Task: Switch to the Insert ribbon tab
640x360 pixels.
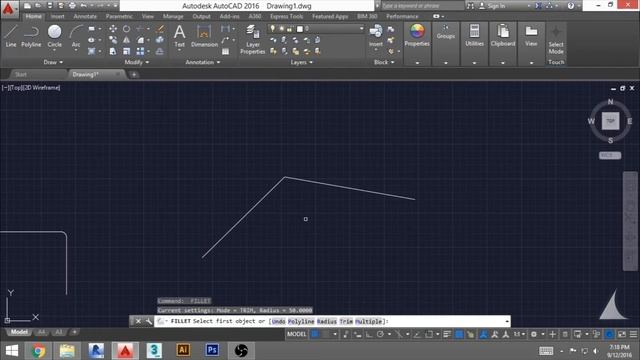Action: click(58, 16)
